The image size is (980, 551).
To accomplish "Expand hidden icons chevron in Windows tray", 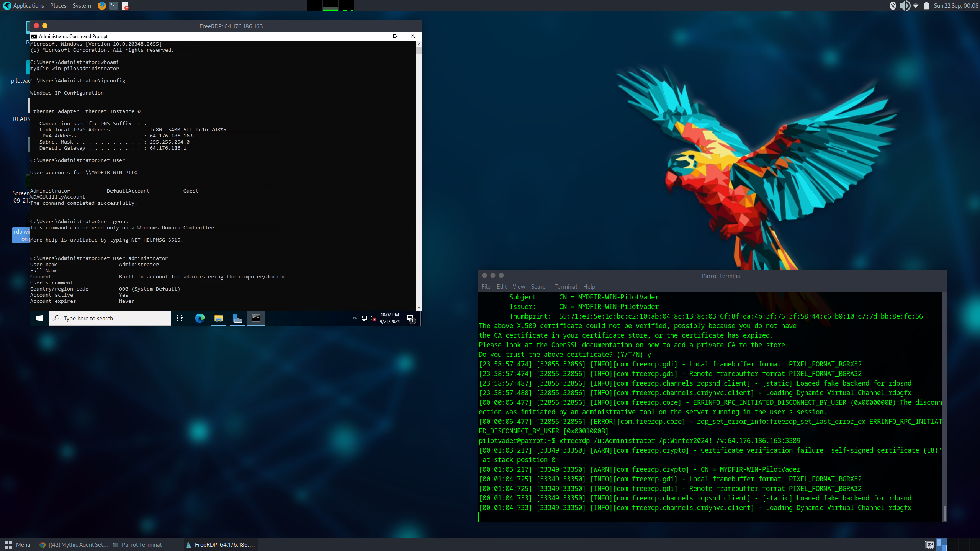I will [x=354, y=319].
